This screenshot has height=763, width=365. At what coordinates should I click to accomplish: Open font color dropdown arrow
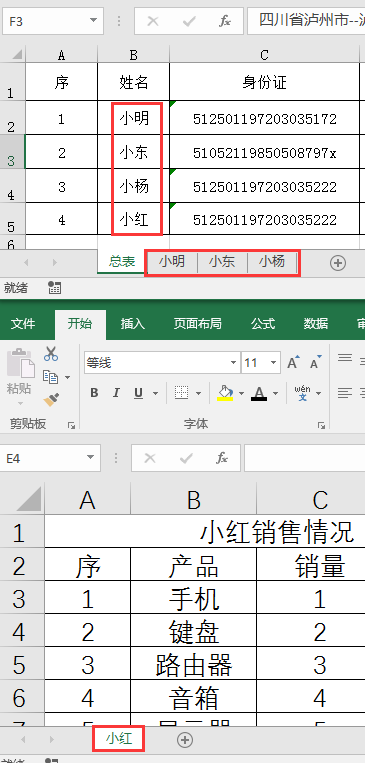tap(275, 393)
